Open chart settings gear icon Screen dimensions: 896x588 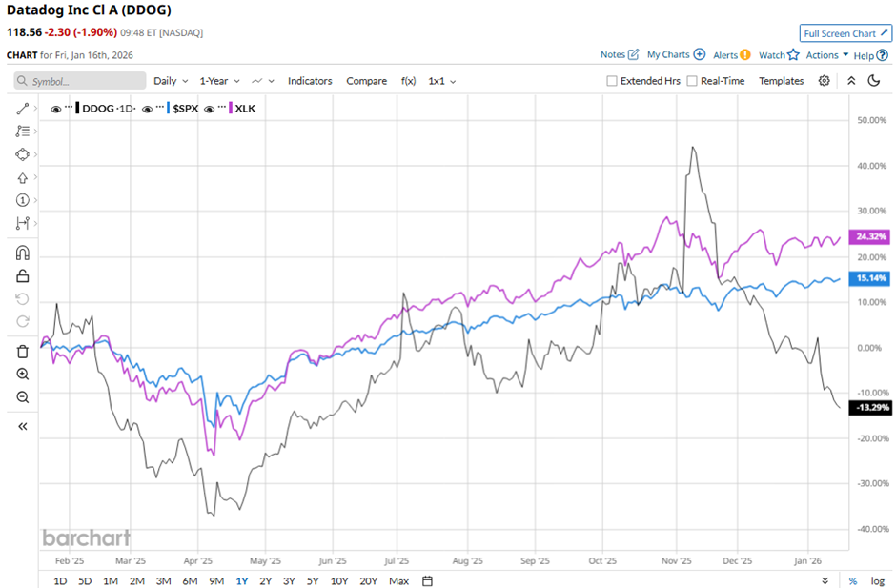click(x=824, y=81)
